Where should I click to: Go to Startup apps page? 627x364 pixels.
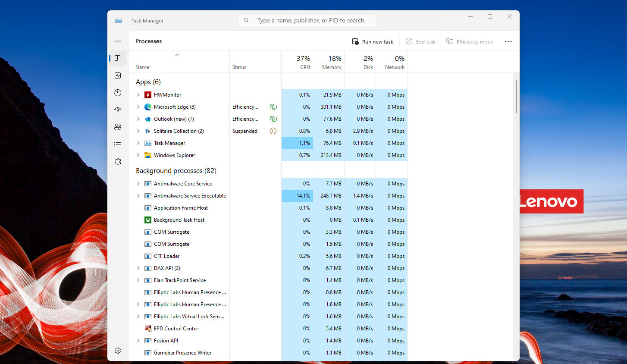coord(118,110)
